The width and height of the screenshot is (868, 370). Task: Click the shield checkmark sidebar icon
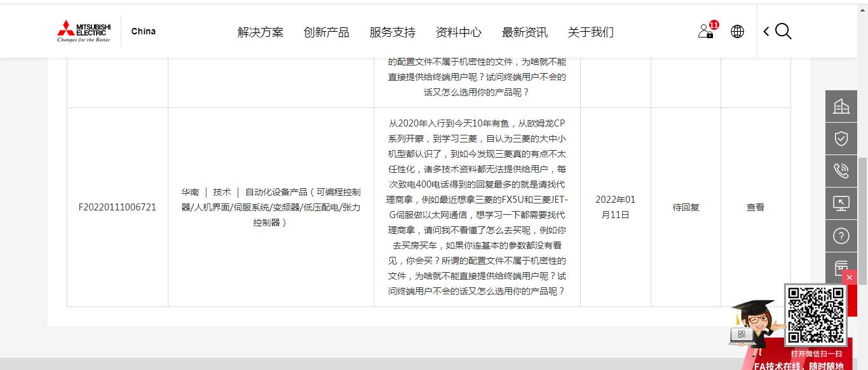click(841, 139)
